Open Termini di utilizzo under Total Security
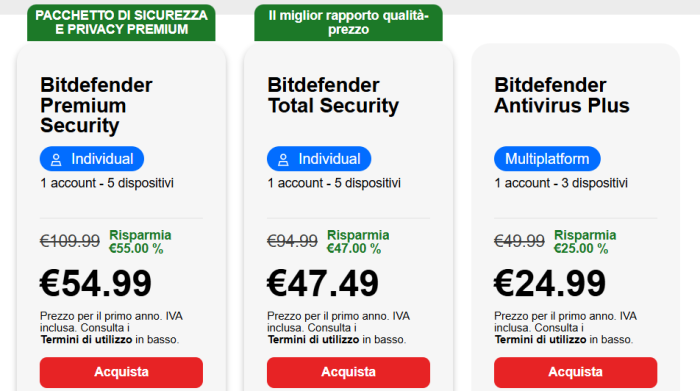The image size is (700, 391). pyautogui.click(x=313, y=340)
